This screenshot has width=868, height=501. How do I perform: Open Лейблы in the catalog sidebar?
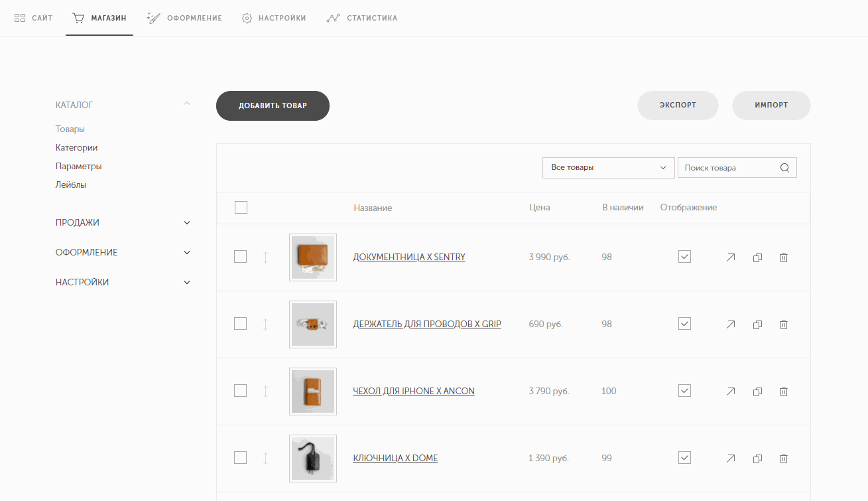pos(71,185)
